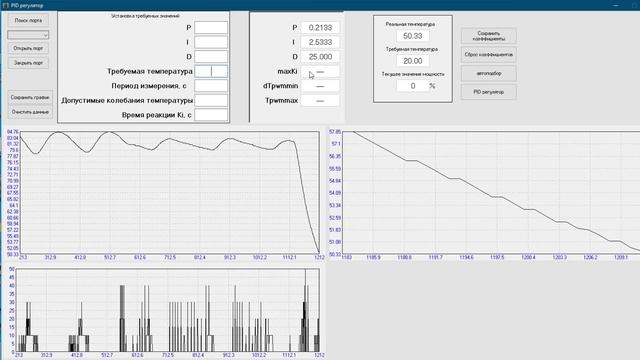
Task: Click the dTpwmmin value field
Action: 320,86
